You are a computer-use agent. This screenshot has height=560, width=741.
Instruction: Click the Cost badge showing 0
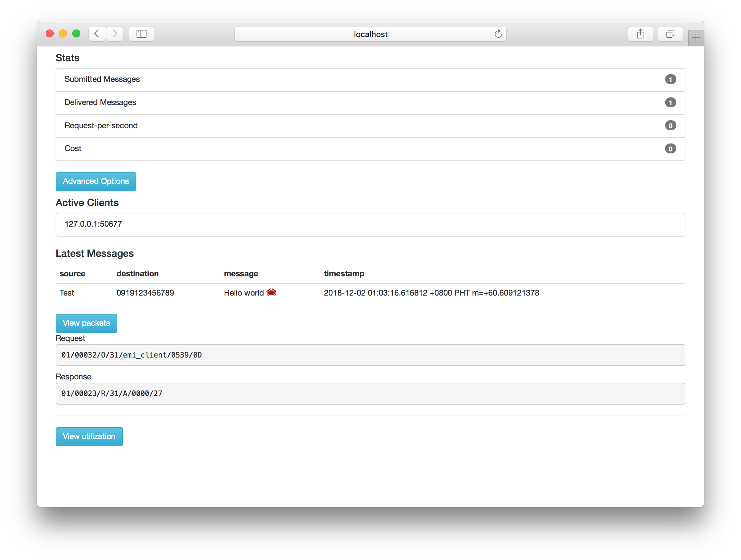[x=670, y=149]
